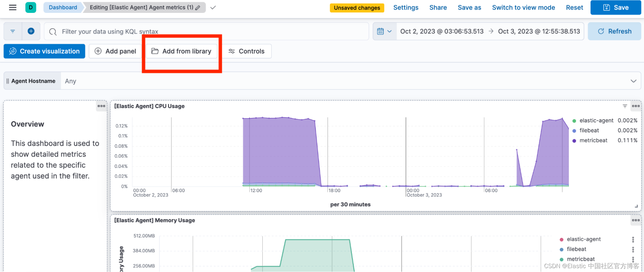Open metricbeat legend options in Memory Usage
Image resolution: width=644 pixels, height=272 pixels.
click(633, 259)
